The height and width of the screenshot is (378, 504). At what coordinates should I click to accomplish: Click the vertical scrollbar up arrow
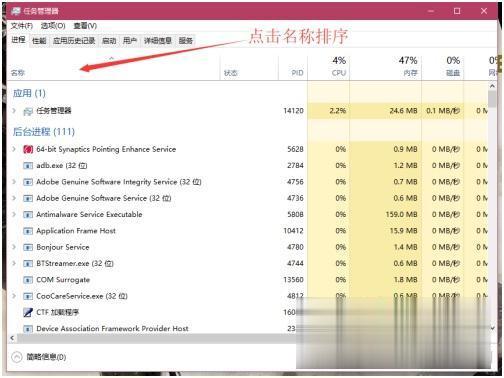[492, 86]
